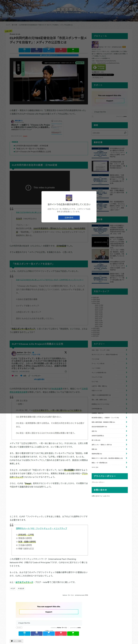Click the blue tweet-this-article bar under share icons

pyautogui.click(x=49, y=55)
